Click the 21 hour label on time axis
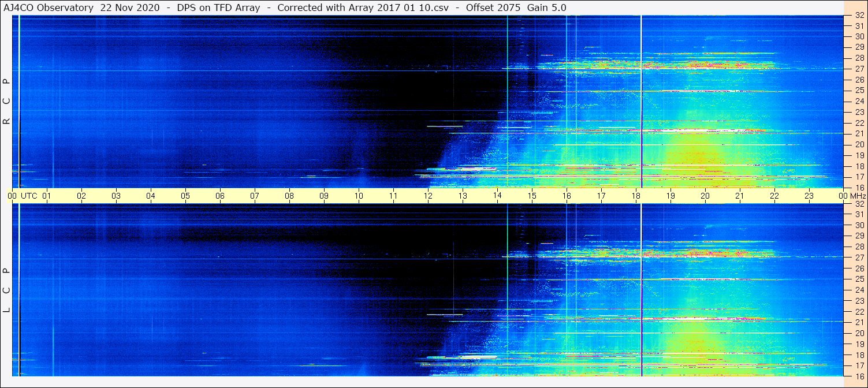Screen dimensions: 868x388 740,196
